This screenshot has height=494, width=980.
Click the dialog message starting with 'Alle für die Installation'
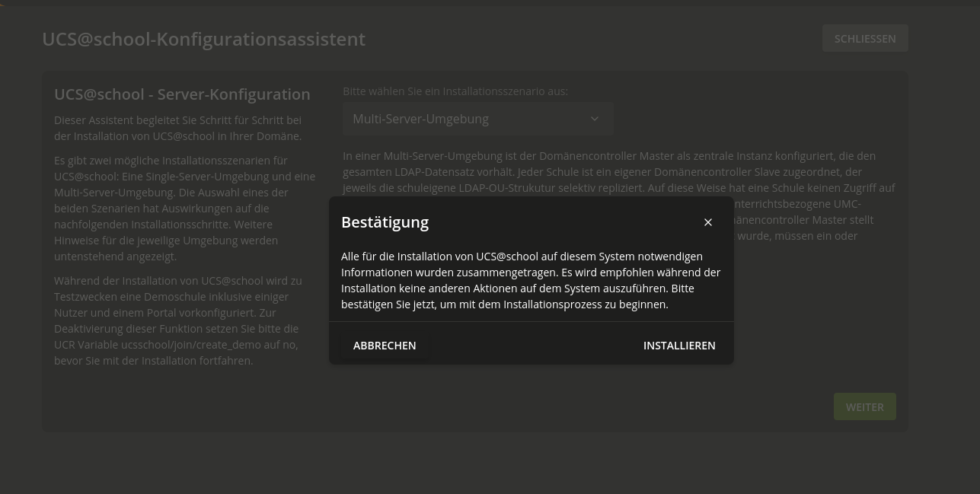pos(531,280)
